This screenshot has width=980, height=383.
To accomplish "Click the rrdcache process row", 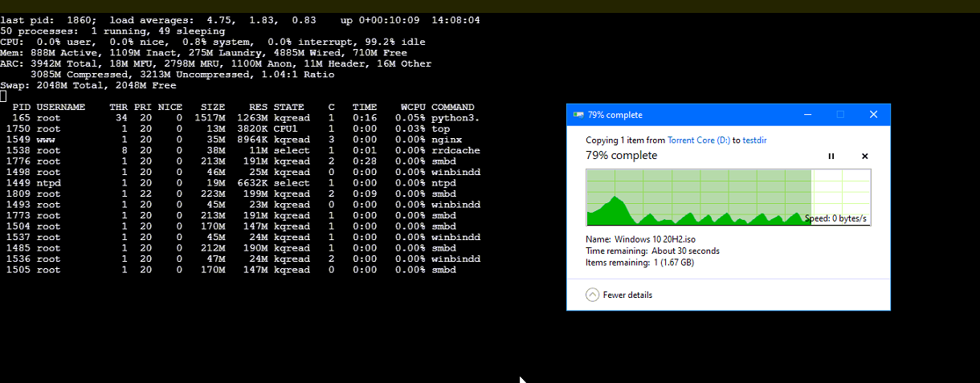I will [x=241, y=150].
